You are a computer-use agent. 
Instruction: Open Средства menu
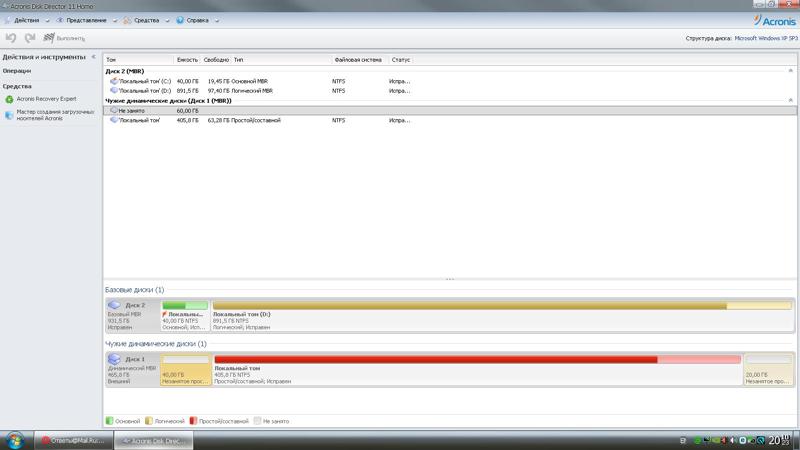point(146,20)
